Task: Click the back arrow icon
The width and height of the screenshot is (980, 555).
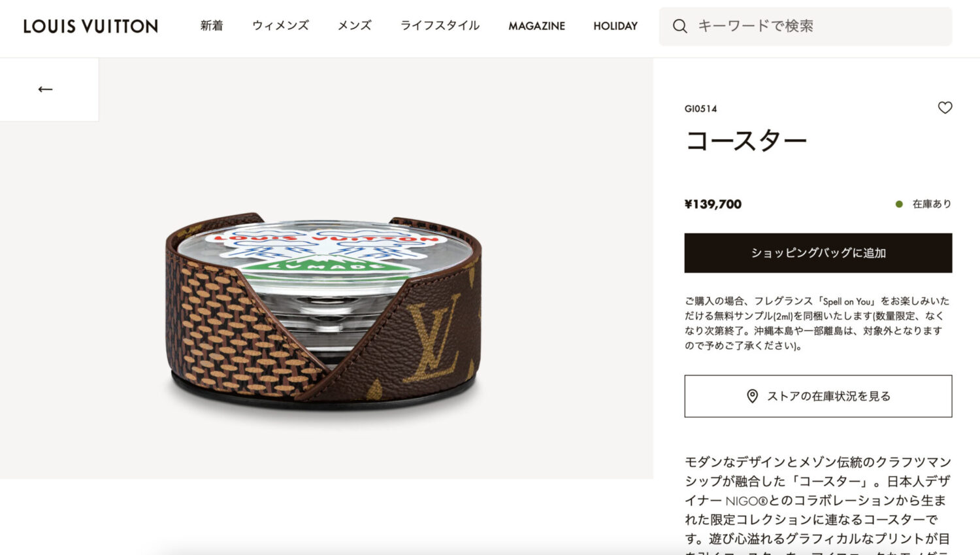Action: pos(45,89)
